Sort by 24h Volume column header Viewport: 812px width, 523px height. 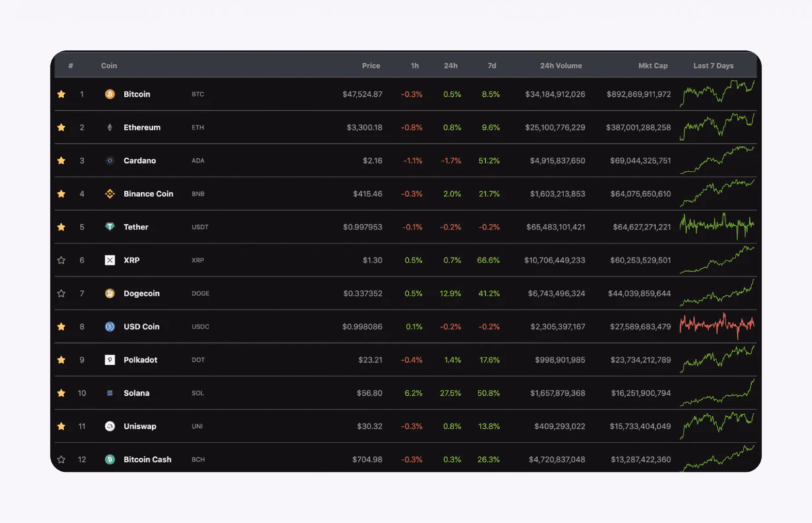coord(561,66)
